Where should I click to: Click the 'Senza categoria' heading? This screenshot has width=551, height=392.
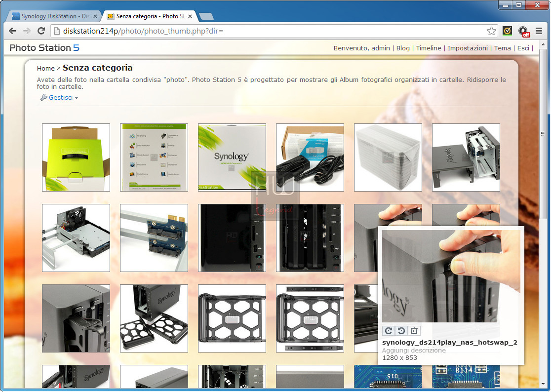pyautogui.click(x=98, y=68)
